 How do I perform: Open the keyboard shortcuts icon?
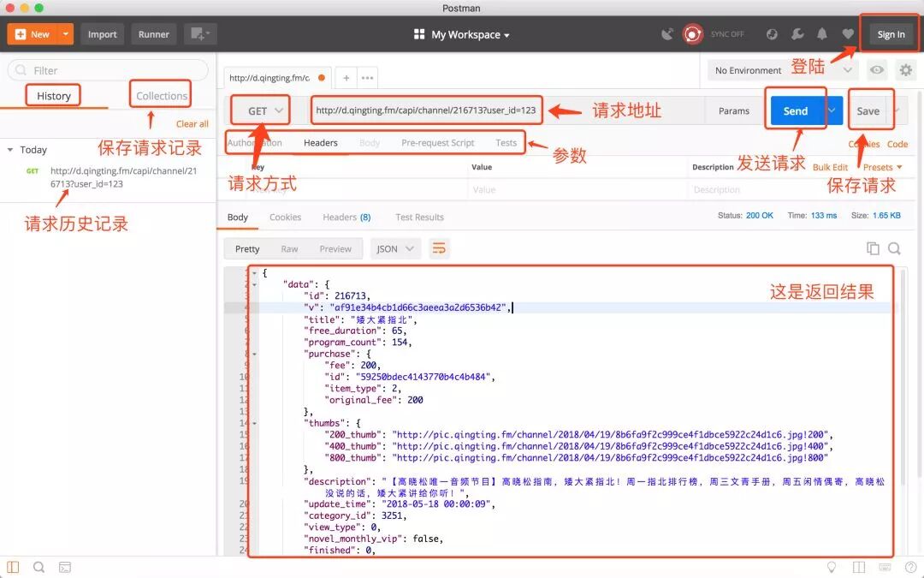[x=885, y=568]
